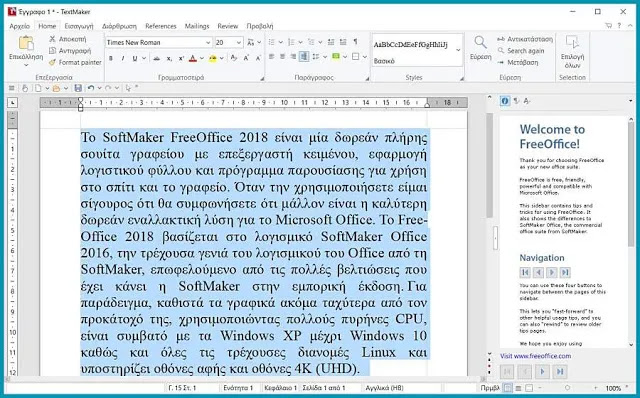Click the Εύρεση magnifier search icon
This screenshot has height=398, width=640.
point(480,42)
